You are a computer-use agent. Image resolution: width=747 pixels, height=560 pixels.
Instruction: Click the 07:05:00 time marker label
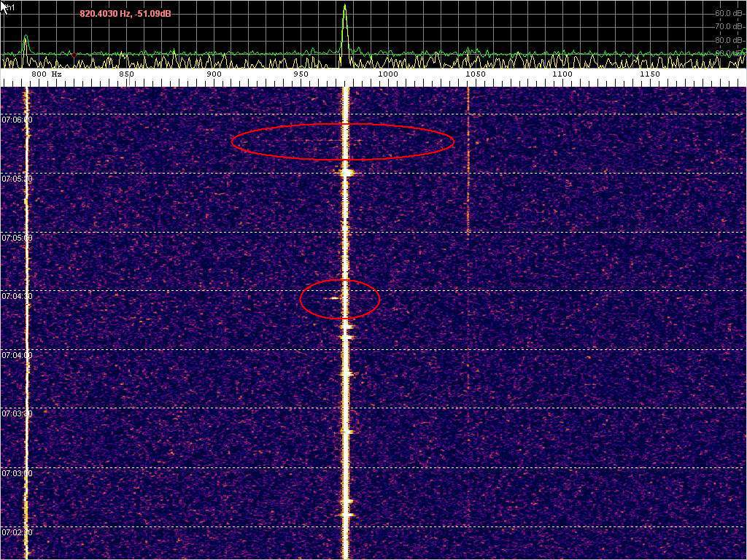coord(16,238)
